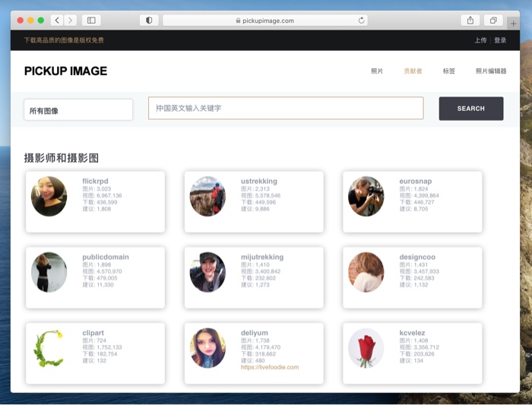532x405 pixels.
Task: Select the 贡献者 menu item
Action: coord(413,71)
